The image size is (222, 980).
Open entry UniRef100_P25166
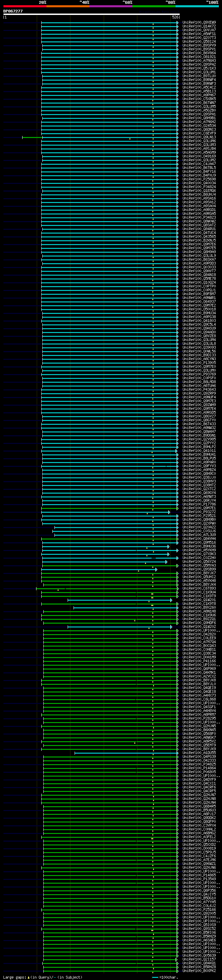point(199,910)
